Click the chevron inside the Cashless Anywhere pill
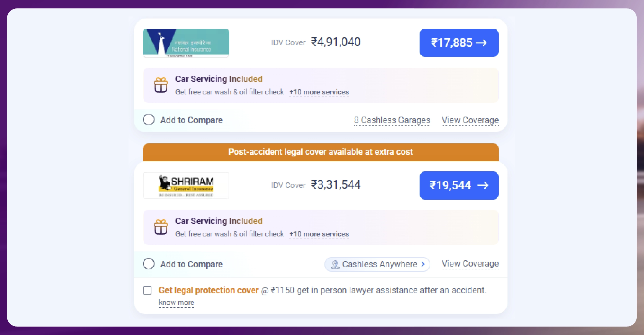Screen dimensions: 644x335 pos(423,264)
